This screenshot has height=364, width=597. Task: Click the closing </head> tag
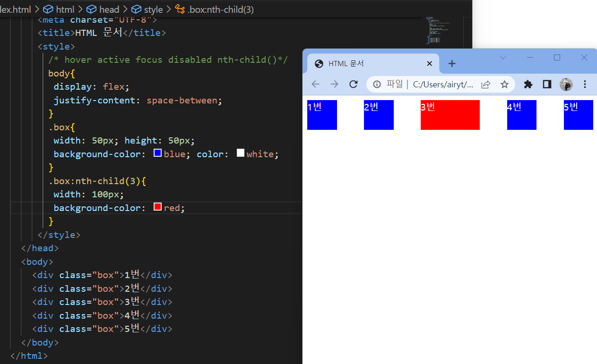click(40, 248)
